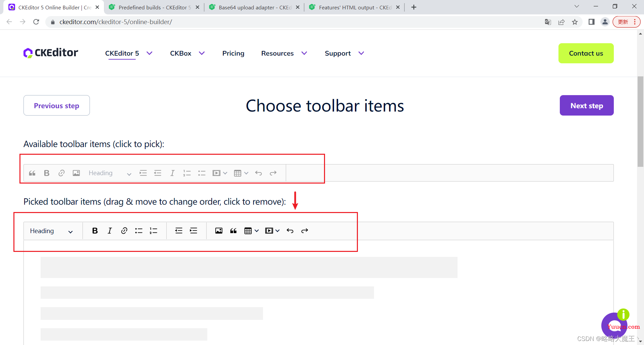Open the chat support bubble
The height and width of the screenshot is (345, 644).
click(x=614, y=326)
